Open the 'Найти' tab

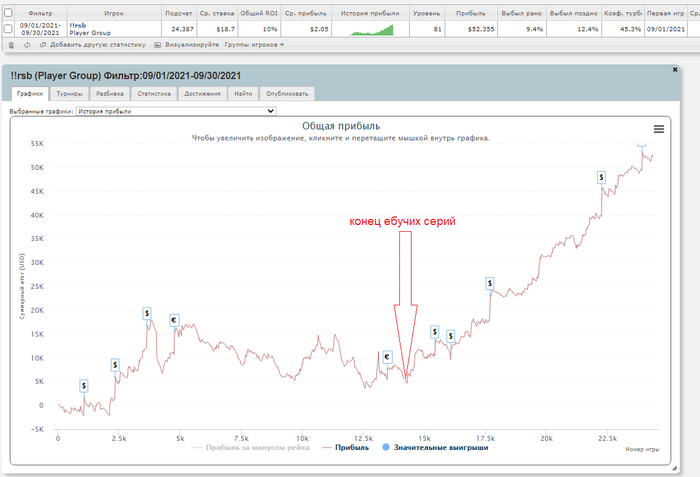coord(243,94)
